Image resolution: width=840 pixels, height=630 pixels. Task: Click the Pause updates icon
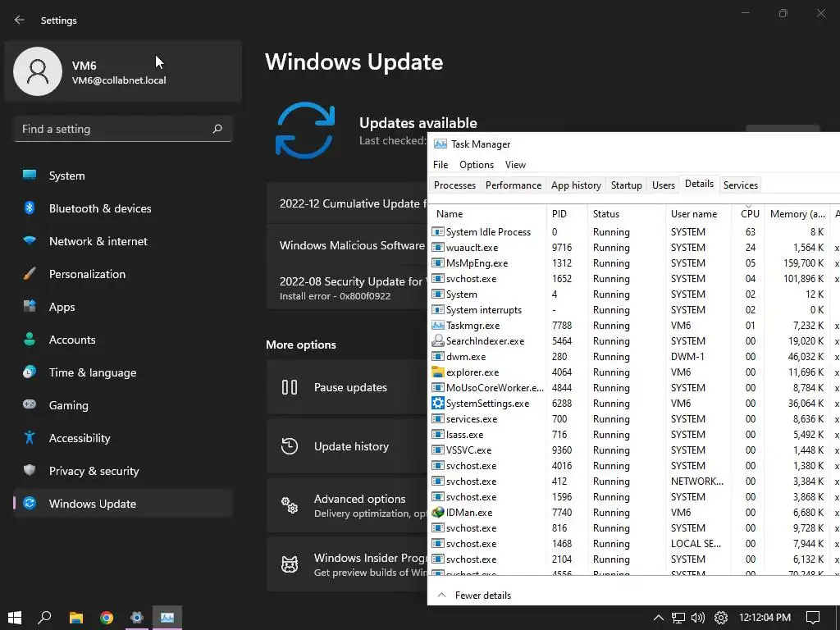pos(290,387)
